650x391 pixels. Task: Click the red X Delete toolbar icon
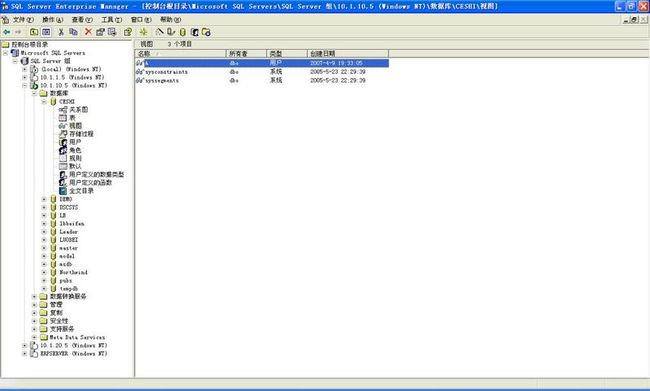coord(88,32)
